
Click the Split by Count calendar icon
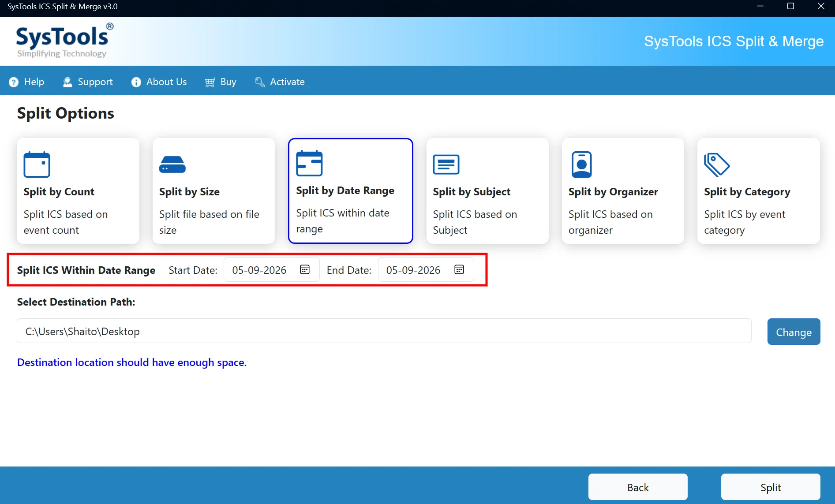tap(37, 164)
